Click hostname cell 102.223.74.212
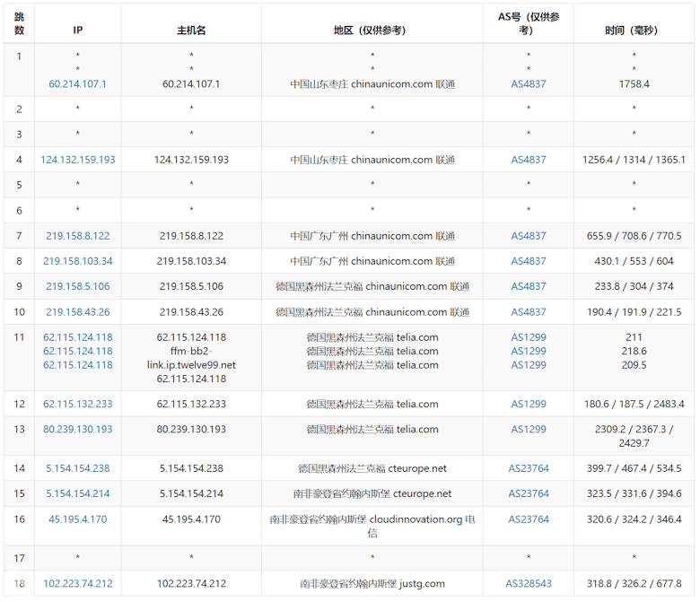Viewport: 700px width, 602px height. tap(191, 584)
